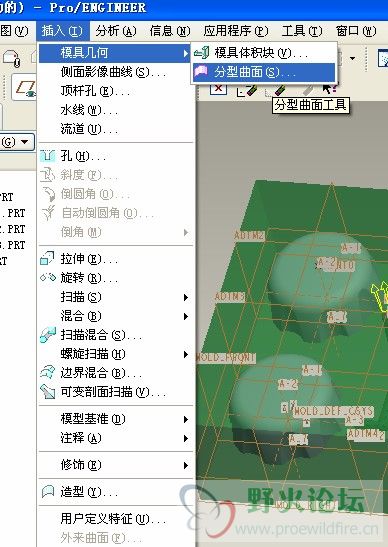
Task: Open the (G) dropdown arrow on left panel
Action: point(24,142)
